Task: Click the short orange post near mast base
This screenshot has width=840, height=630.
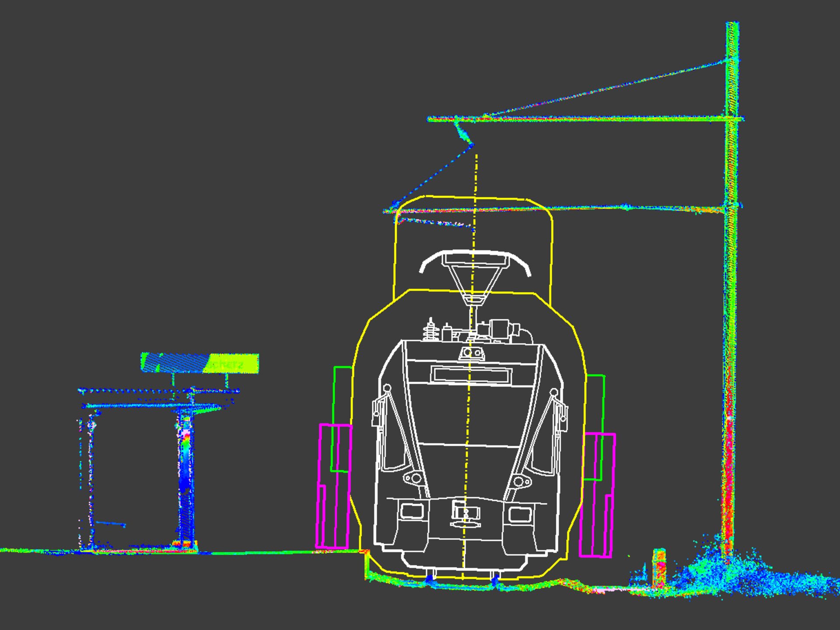Action: pyautogui.click(x=659, y=567)
